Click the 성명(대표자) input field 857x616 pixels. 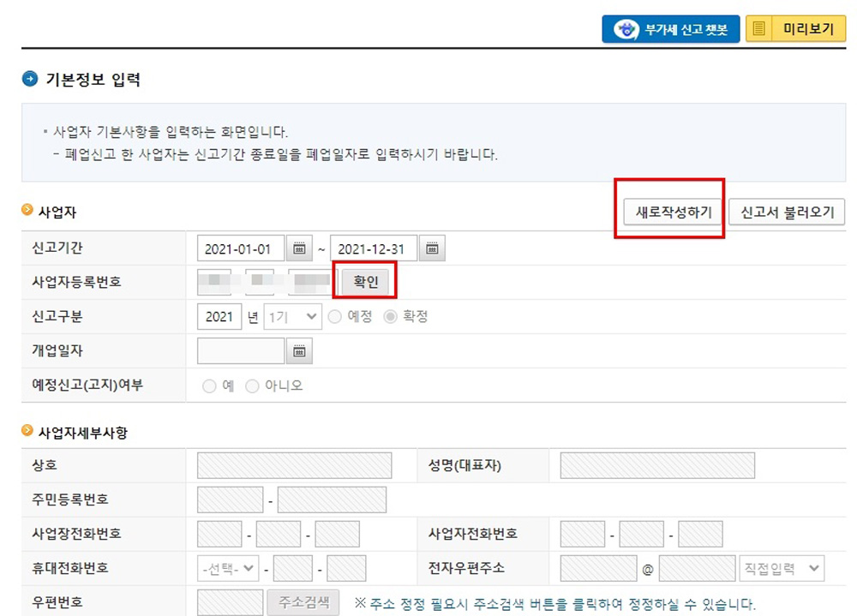(x=657, y=466)
